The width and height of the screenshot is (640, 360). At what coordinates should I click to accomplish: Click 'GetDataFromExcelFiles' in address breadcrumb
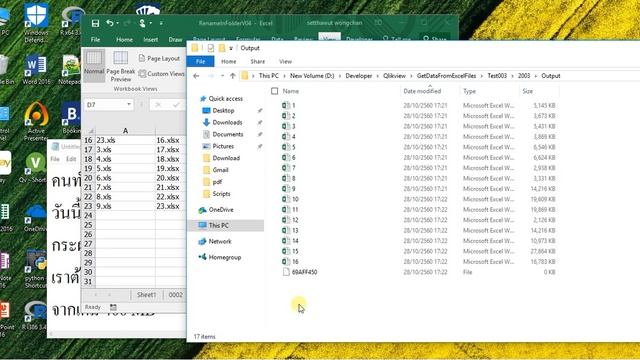pyautogui.click(x=447, y=76)
